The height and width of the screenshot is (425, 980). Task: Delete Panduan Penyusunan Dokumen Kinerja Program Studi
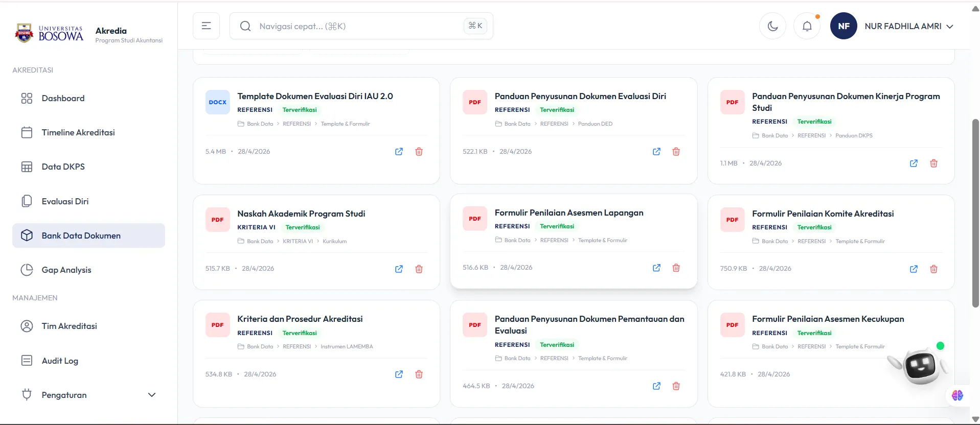[934, 163]
